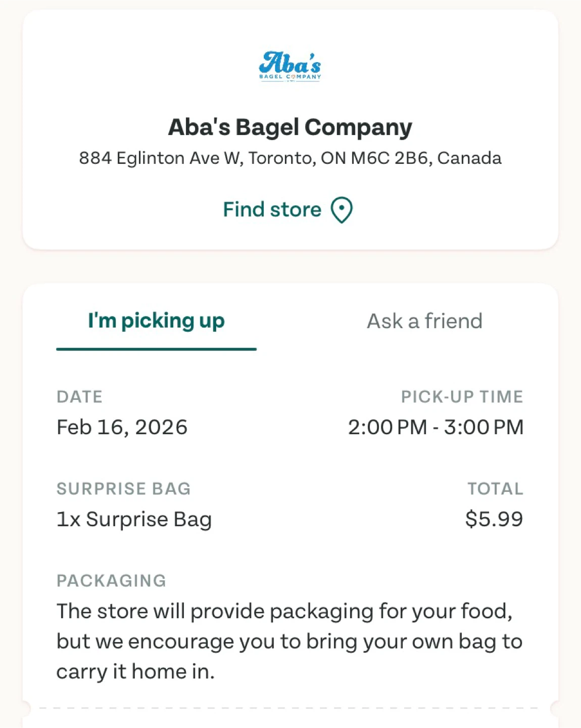This screenshot has width=581, height=728.
Task: Tap the 2:00 PM - 3:00 PM time window
Action: point(435,427)
